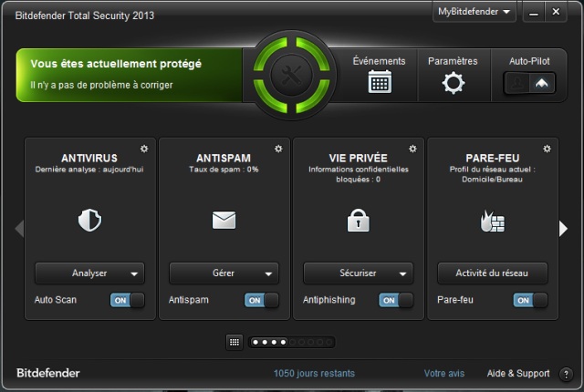Close the Bitdefender window
Viewport: 584px width, 392px height.
tap(556, 12)
